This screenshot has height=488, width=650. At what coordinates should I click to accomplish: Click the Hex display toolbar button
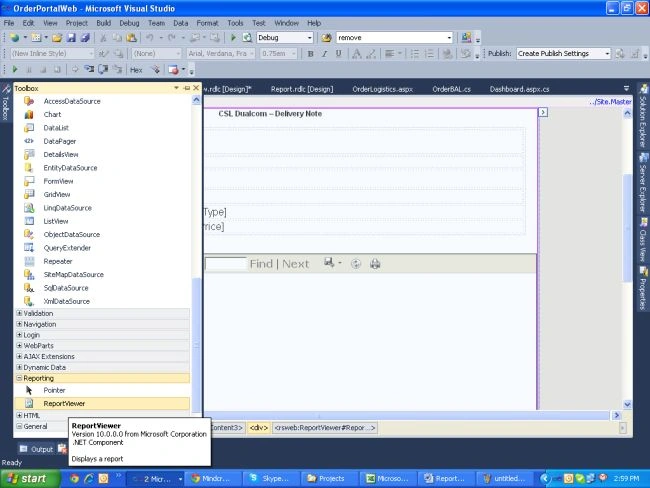[x=136, y=70]
